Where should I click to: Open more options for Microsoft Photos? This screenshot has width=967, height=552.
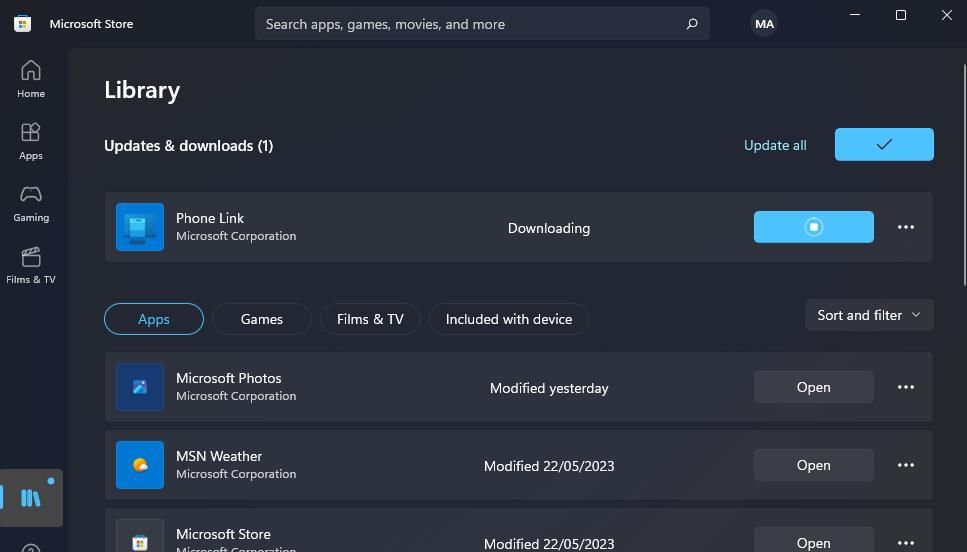[905, 387]
